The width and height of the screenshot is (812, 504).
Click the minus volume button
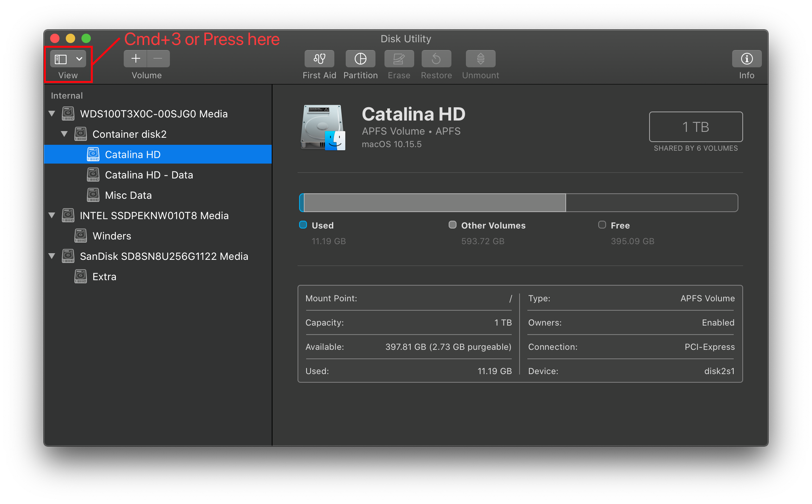coord(158,59)
